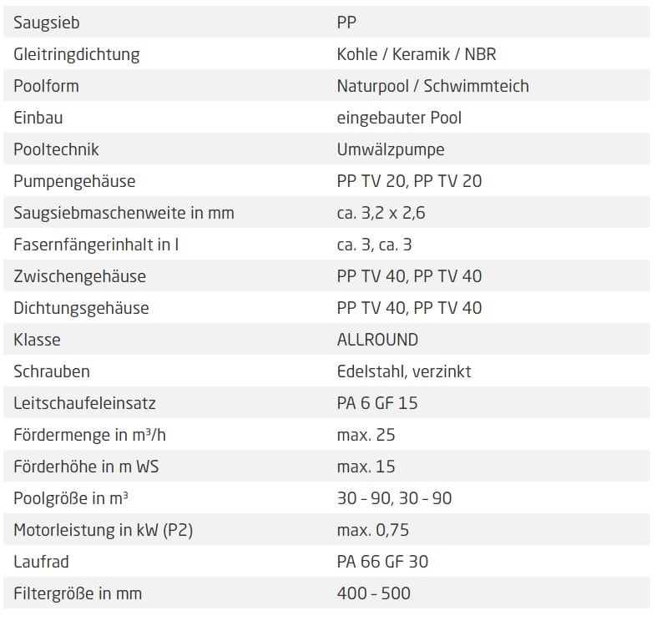Select the ALLROUND class value
The height and width of the screenshot is (626, 672).
pos(377,340)
